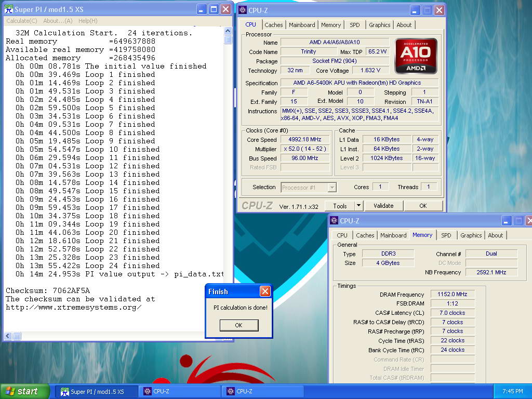Close the Finish dialog with X
Image resolution: width=532 pixels, height=399 pixels.
click(265, 291)
